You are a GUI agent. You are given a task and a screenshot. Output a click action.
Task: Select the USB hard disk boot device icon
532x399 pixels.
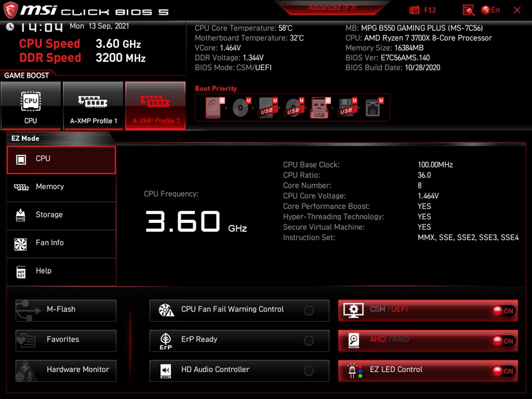click(x=268, y=107)
